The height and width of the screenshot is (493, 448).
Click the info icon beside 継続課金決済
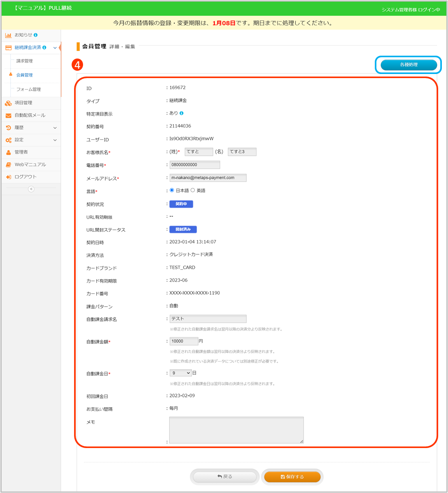tap(44, 47)
